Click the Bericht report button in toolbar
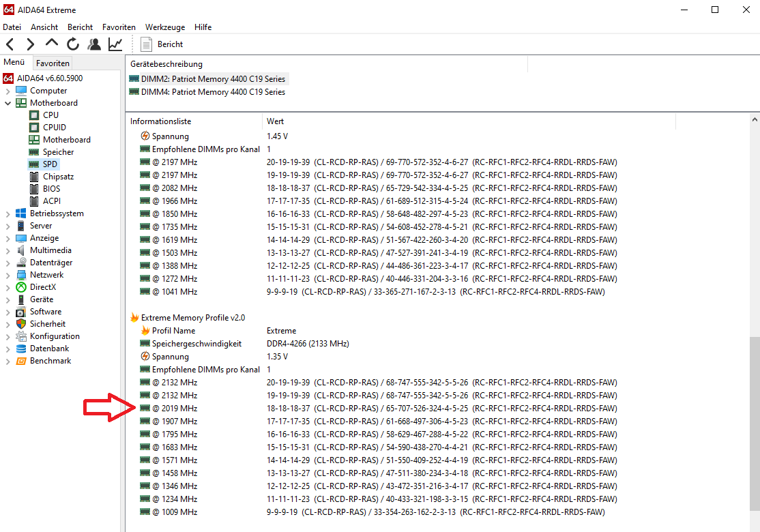The width and height of the screenshot is (760, 532). [x=162, y=44]
